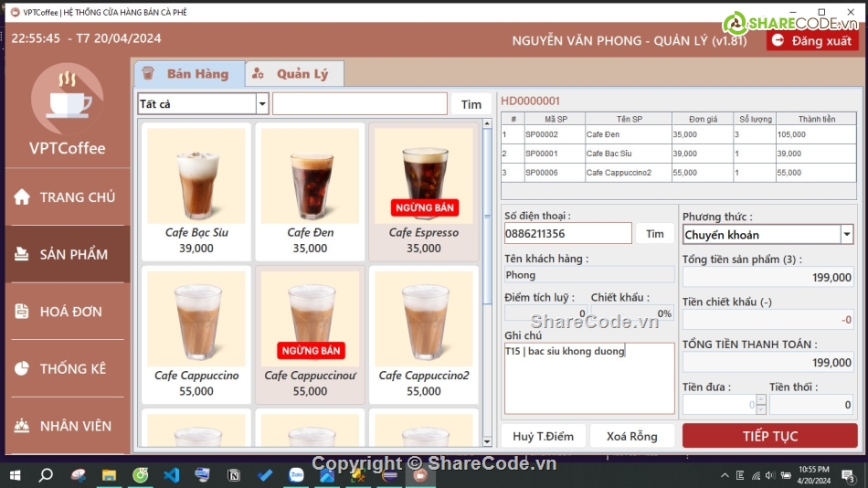Click the pie chart icon beside THỐNG KÊ
The height and width of the screenshot is (488, 868).
(22, 368)
